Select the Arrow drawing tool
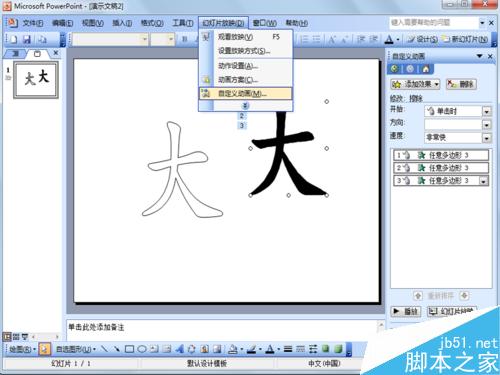 (116, 349)
